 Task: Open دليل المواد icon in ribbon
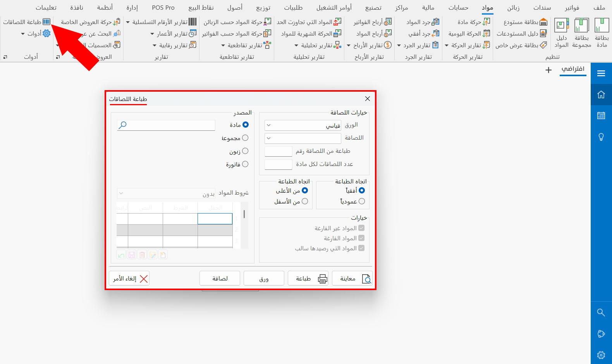tap(562, 33)
